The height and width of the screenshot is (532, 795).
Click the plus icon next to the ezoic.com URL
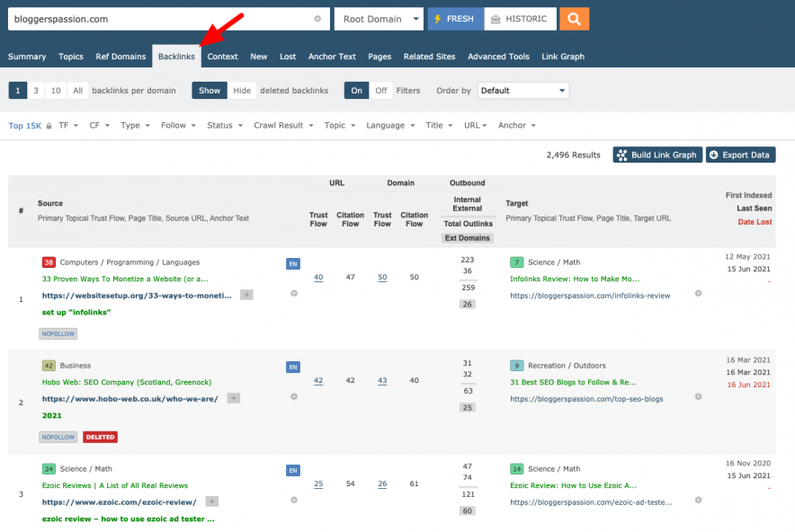(x=212, y=501)
